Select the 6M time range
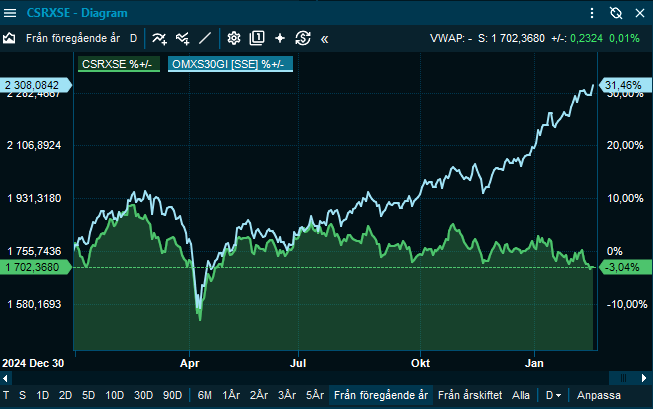The width and height of the screenshot is (653, 409). 204,395
